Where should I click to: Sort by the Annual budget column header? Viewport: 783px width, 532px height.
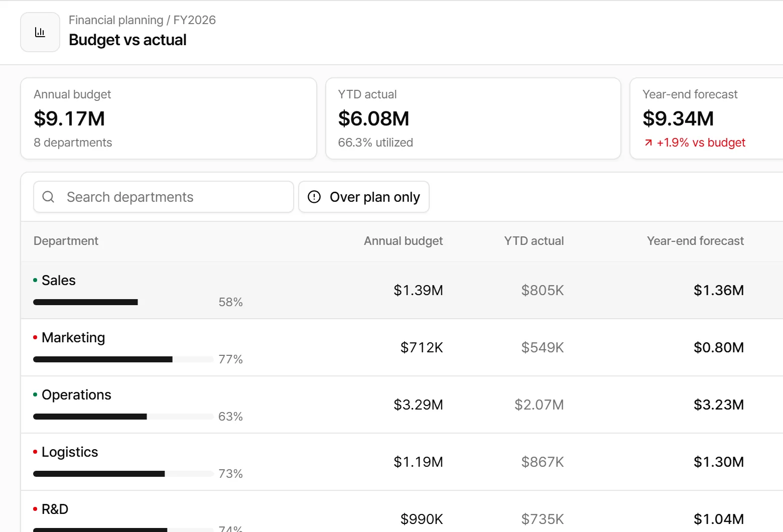403,241
